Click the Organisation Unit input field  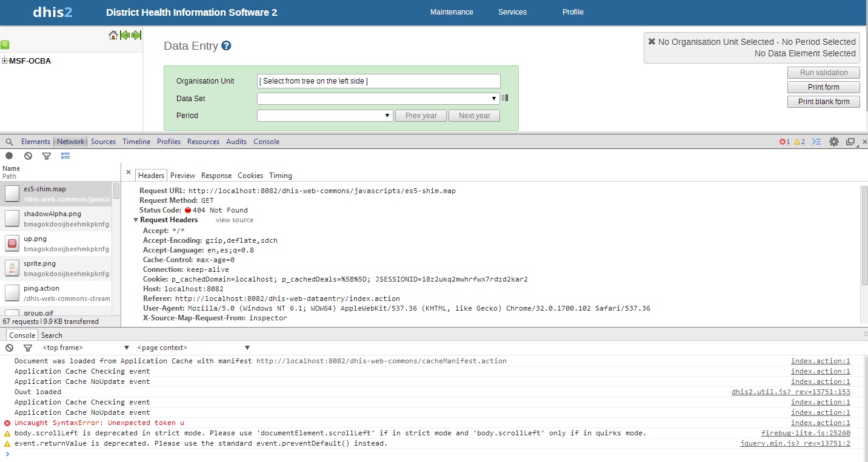pos(378,81)
